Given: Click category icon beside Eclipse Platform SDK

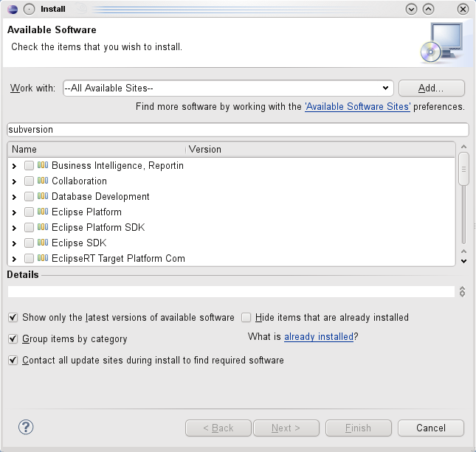Looking at the screenshot, I should click(x=43, y=227).
